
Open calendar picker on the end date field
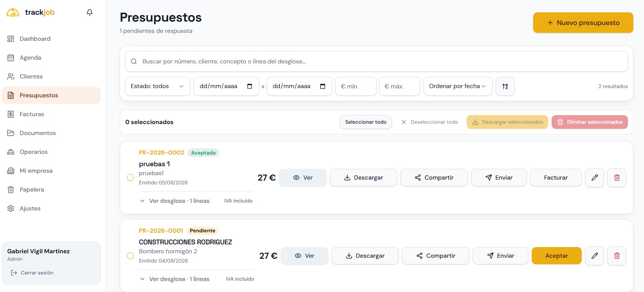[x=323, y=86]
